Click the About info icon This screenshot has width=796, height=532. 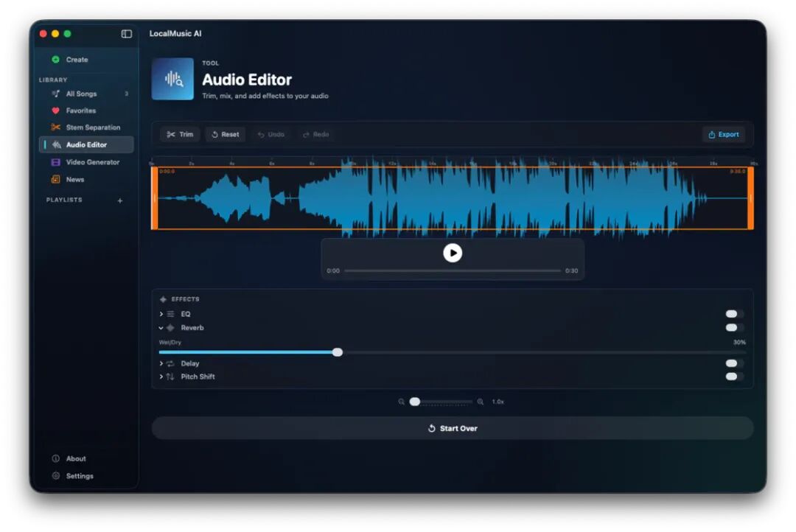pyautogui.click(x=56, y=458)
